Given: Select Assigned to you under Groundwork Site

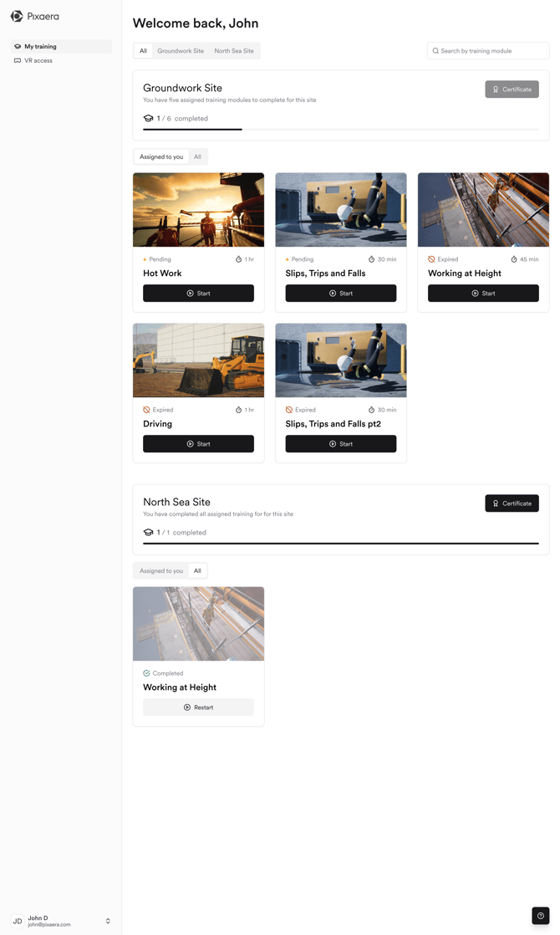Looking at the screenshot, I should [x=161, y=156].
